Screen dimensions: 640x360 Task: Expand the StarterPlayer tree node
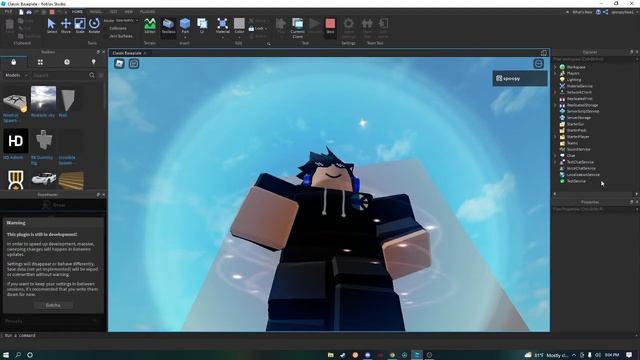[x=556, y=137]
